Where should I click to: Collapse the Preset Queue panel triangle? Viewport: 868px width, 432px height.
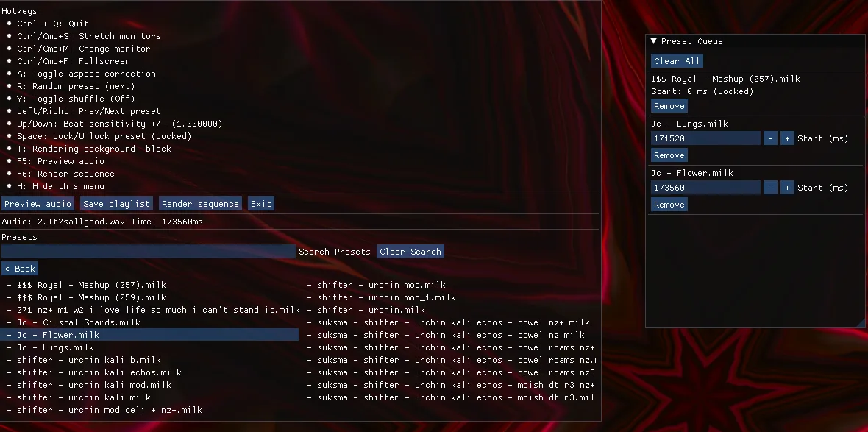pyautogui.click(x=653, y=42)
